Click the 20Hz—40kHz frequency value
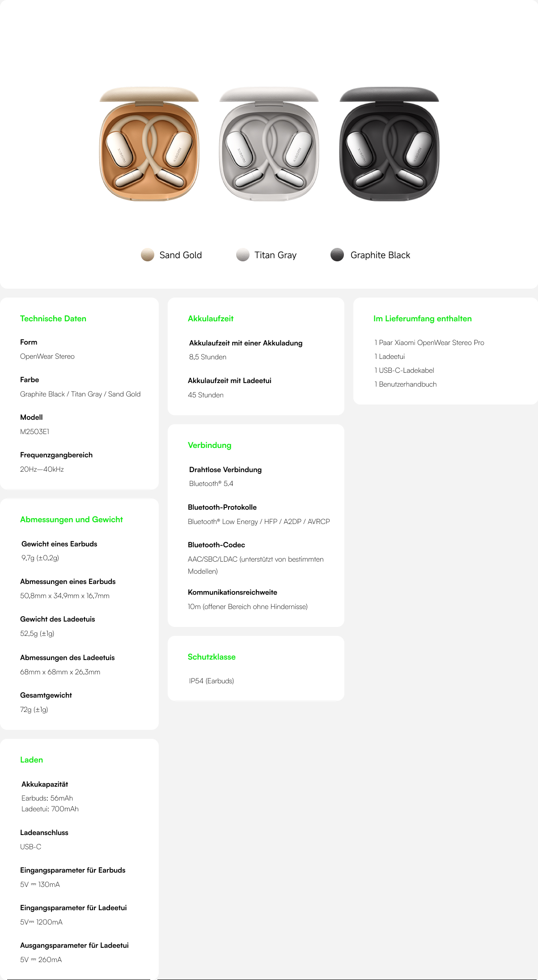The height and width of the screenshot is (980, 538). point(42,469)
